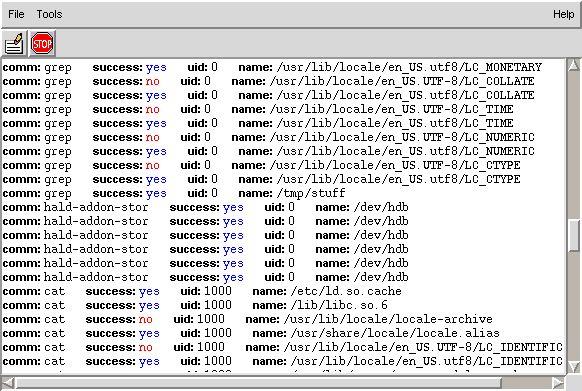Select the grep row for UTF-8/LC_TIME
The width and height of the screenshot is (582, 391).
[258, 110]
